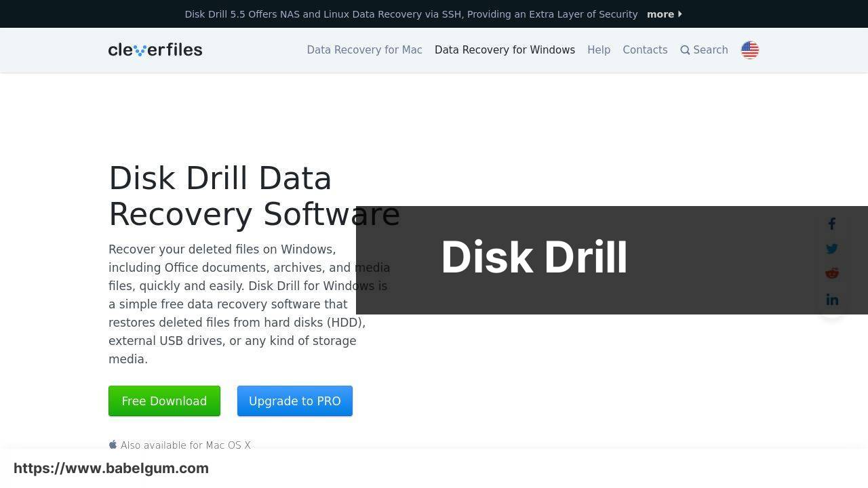Screen dimensions: 868x488
Task: Click the 'Disk Drill' overlay title
Action: pyautogui.click(x=534, y=258)
